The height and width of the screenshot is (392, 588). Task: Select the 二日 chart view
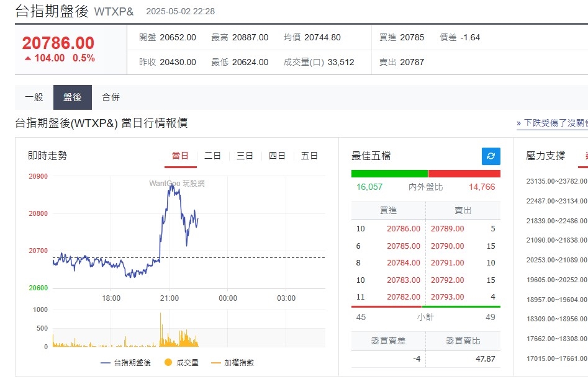(212, 156)
